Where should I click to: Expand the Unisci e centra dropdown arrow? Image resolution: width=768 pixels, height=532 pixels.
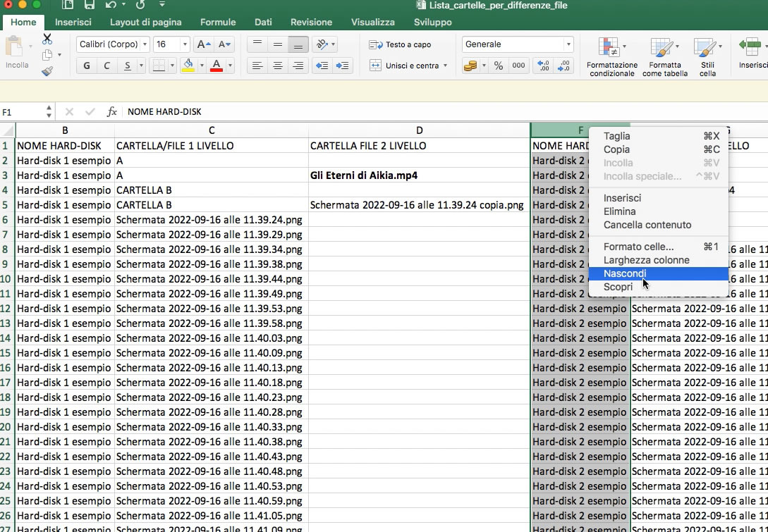tap(445, 66)
